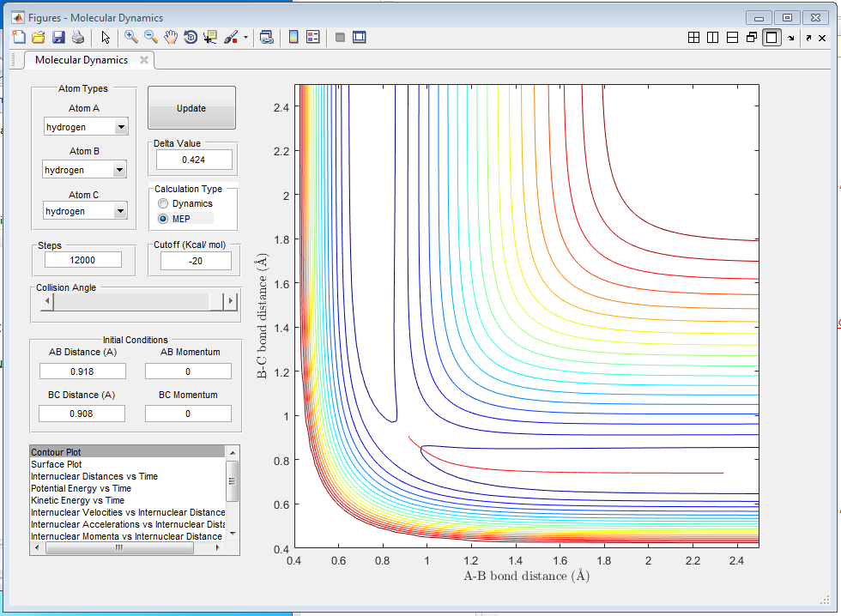The image size is (841, 616).
Task: Click the Save Figure disk icon
Action: 58,37
